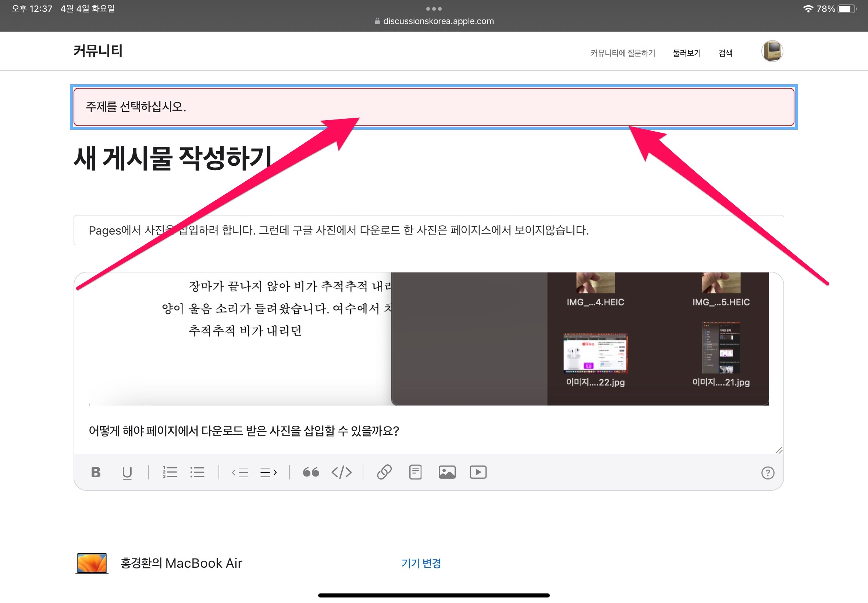This screenshot has width=868, height=603.
Task: Open the user profile avatar
Action: [x=772, y=51]
